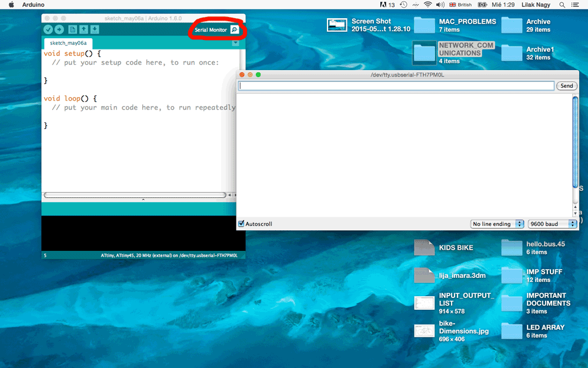The image size is (588, 368).
Task: Open the No line ending dropdown
Action: tap(497, 224)
